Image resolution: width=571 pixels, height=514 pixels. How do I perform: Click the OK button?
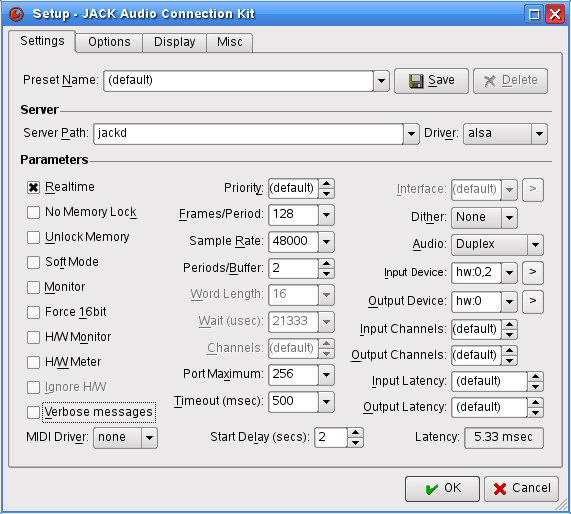(x=442, y=489)
